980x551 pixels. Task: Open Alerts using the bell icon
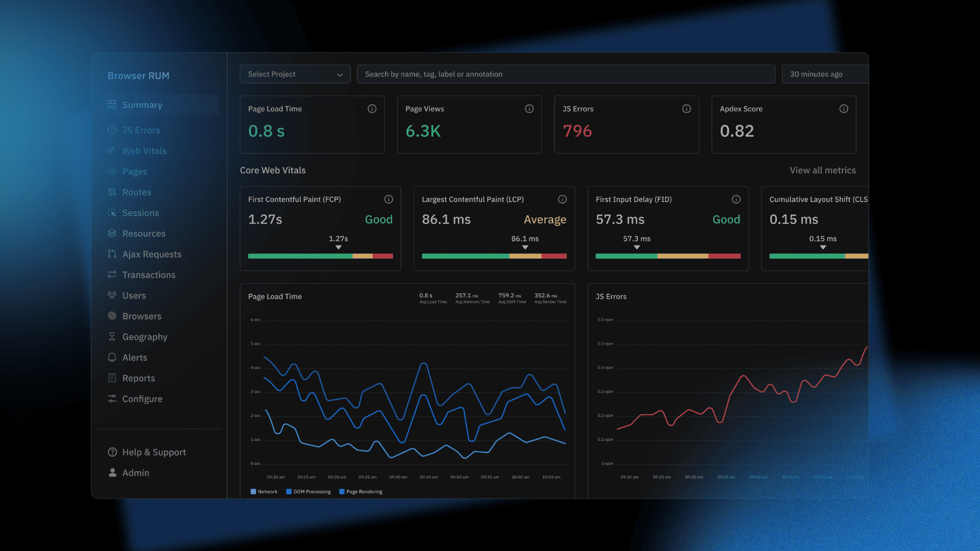point(112,357)
